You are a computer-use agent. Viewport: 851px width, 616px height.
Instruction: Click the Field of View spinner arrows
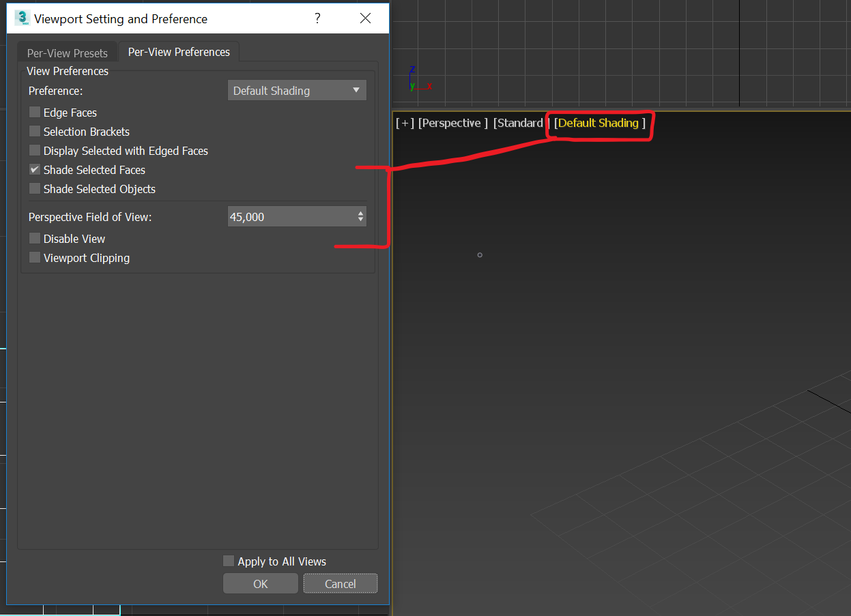pos(360,217)
